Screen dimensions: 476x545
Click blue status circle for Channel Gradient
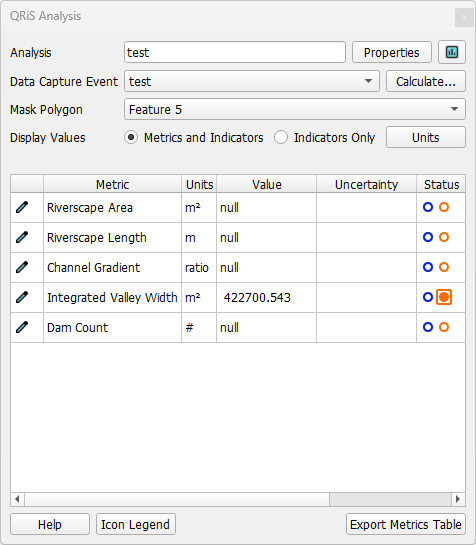point(428,267)
